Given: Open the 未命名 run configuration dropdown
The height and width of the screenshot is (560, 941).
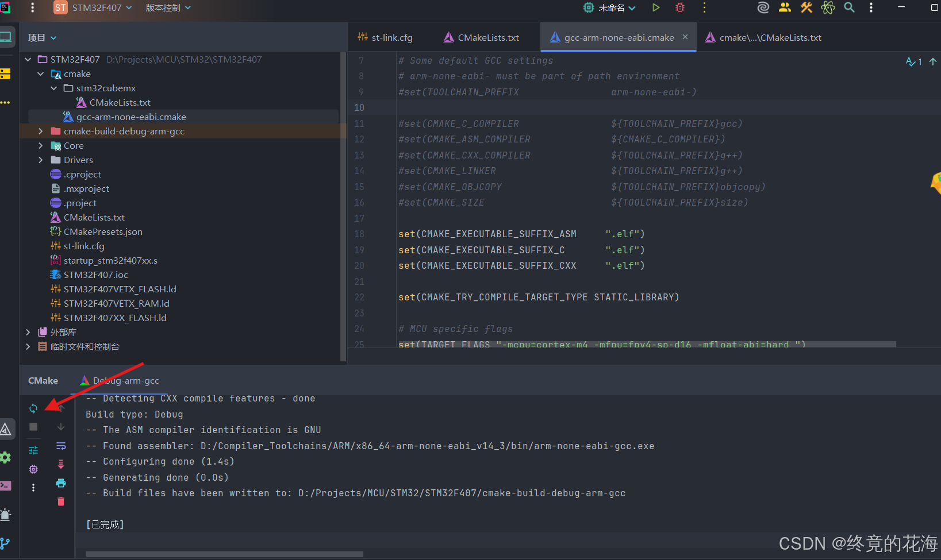Looking at the screenshot, I should [x=609, y=7].
